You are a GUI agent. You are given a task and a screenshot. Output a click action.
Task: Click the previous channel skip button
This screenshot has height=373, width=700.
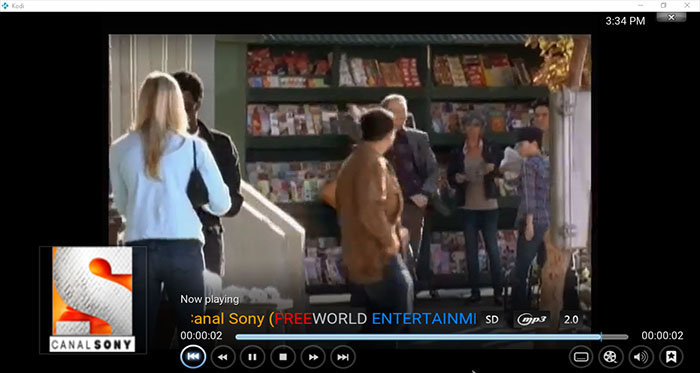(193, 356)
